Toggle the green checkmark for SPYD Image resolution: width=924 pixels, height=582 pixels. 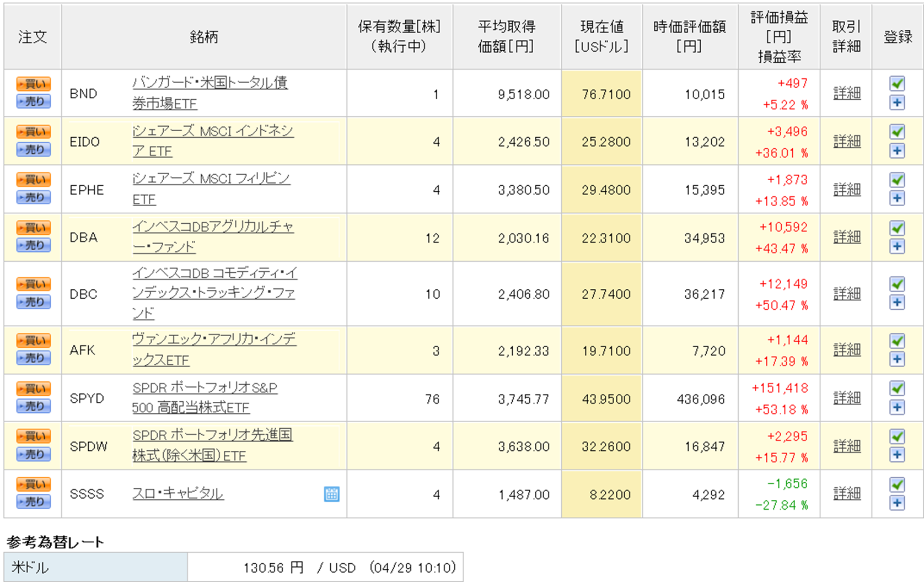pyautogui.click(x=897, y=389)
